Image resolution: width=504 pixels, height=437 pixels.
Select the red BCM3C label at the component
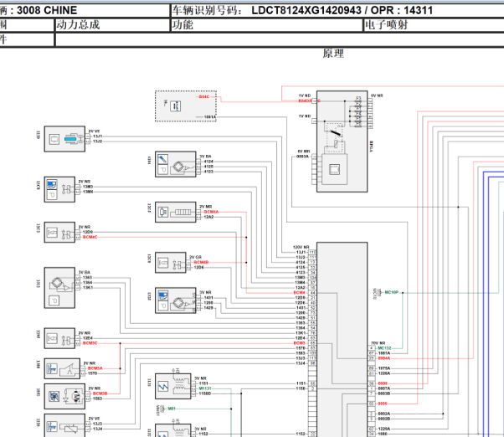click(x=90, y=343)
